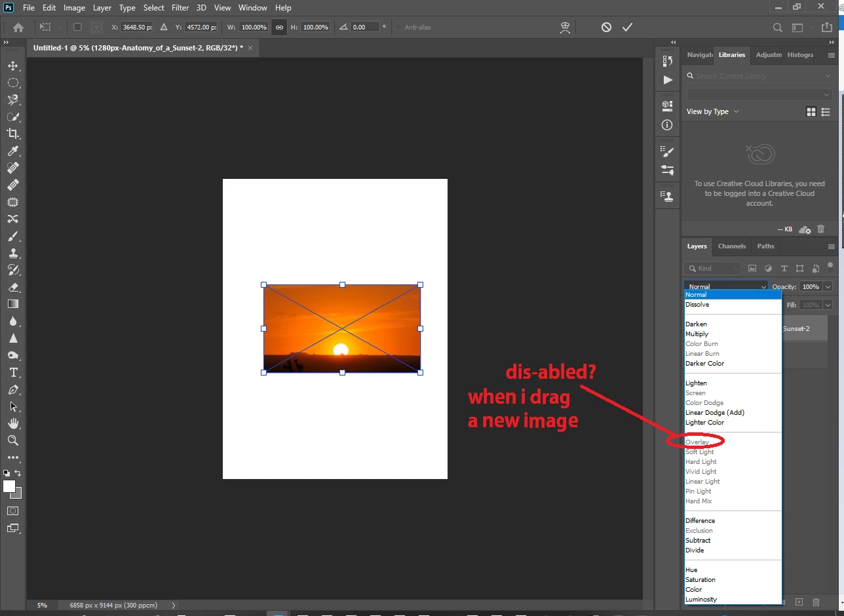Cancel the transform in options bar

click(x=606, y=27)
